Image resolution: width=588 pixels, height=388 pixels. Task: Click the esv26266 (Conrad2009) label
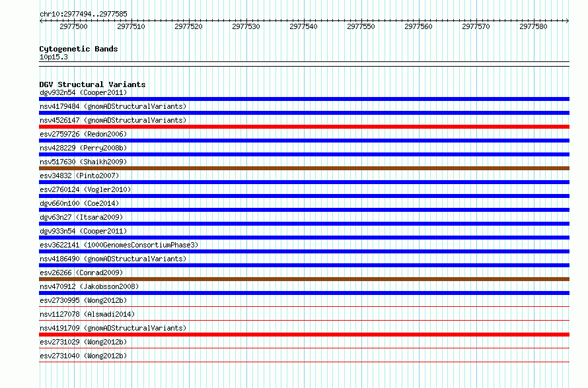[81, 273]
